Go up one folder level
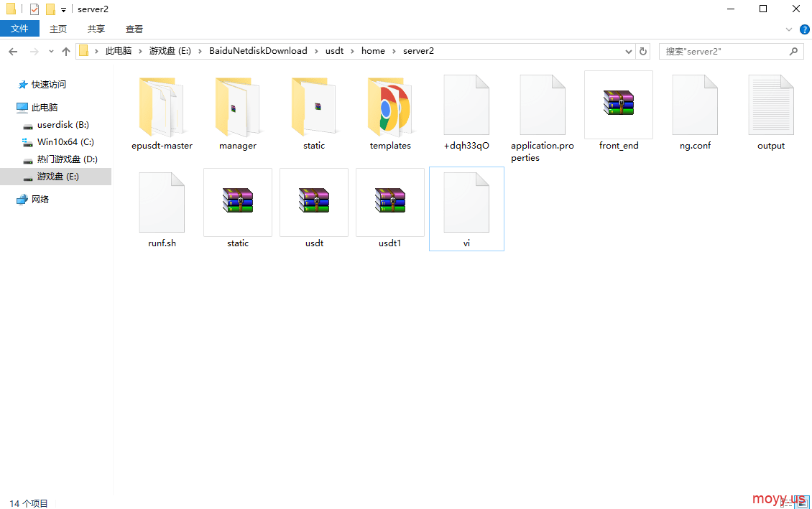The width and height of the screenshot is (812, 509). pyautogui.click(x=66, y=51)
